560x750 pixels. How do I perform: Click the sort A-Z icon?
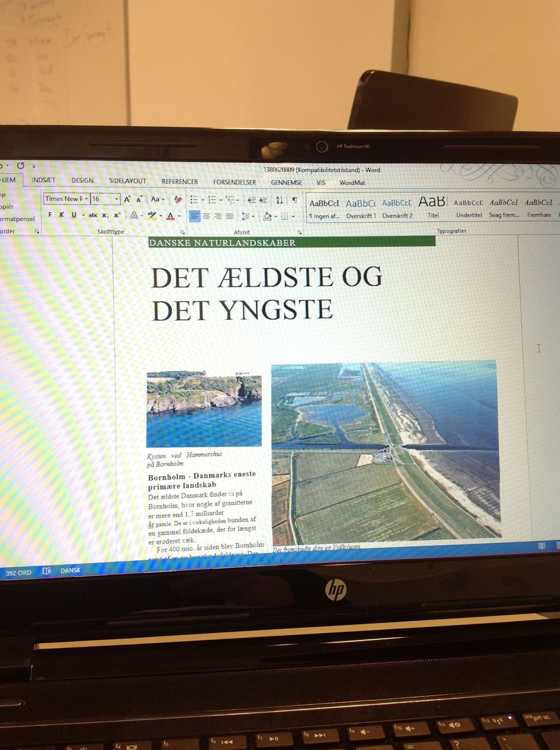[x=279, y=200]
